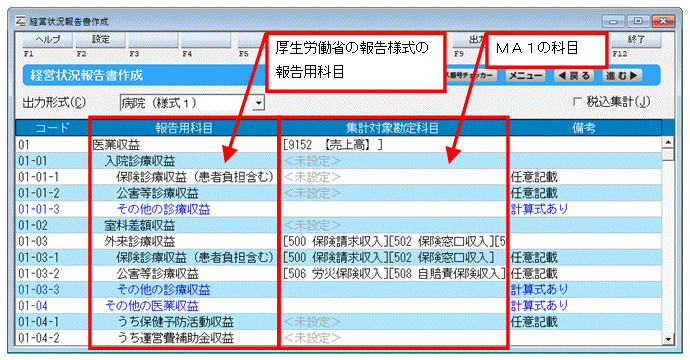Viewport: 690px width, 360px height.
Task: Click the 戻る back arrow button
Action: [573, 76]
